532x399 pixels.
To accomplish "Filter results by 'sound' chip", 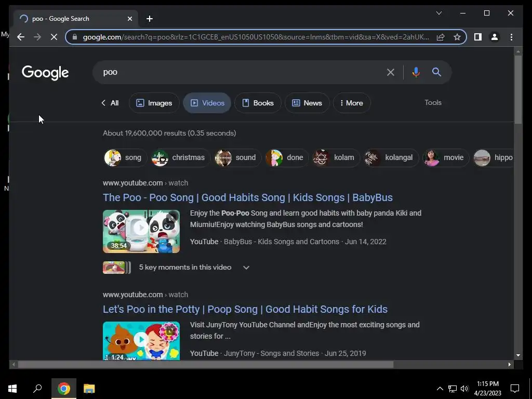I will 237,157.
